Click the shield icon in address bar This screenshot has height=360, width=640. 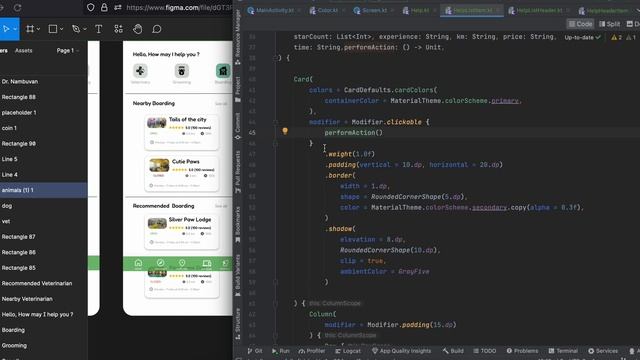tap(91, 7)
